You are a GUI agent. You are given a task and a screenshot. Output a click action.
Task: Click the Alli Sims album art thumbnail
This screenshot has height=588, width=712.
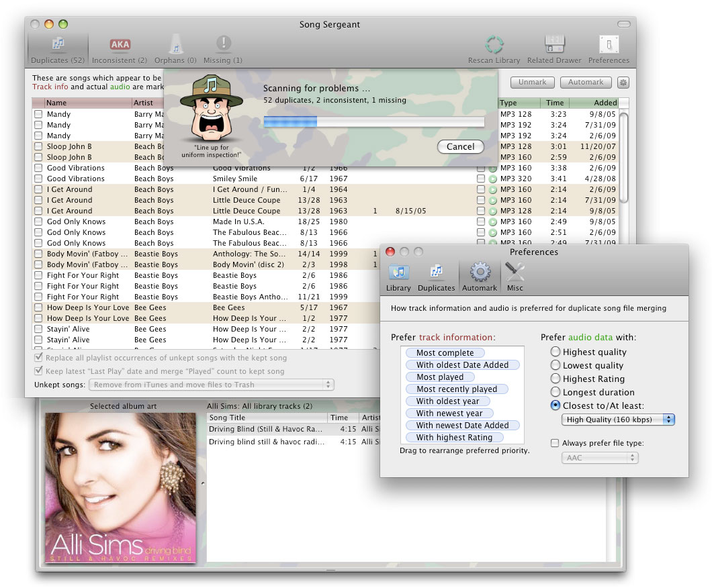tap(120, 488)
